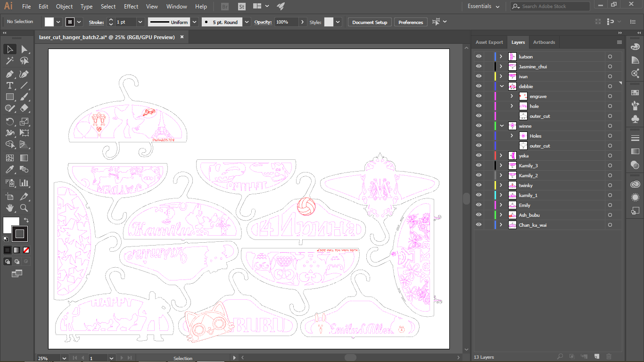
Task: Hide the debbie layer
Action: tap(478, 86)
